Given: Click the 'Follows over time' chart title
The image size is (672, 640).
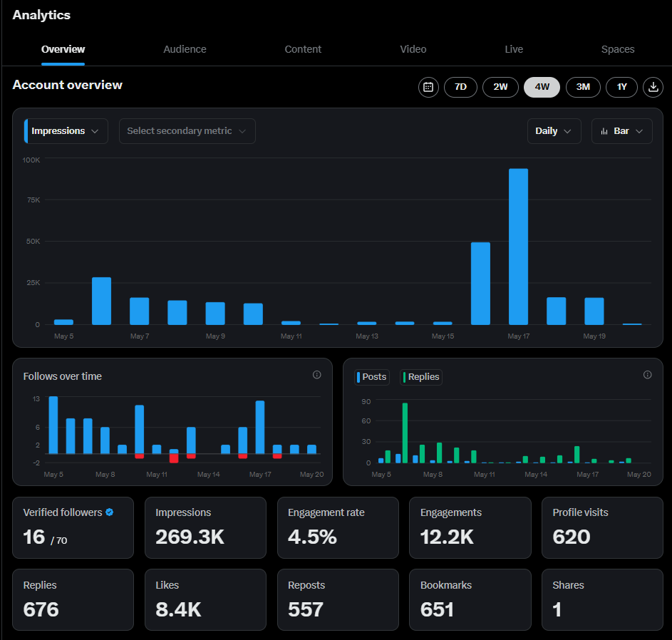Looking at the screenshot, I should pos(63,376).
